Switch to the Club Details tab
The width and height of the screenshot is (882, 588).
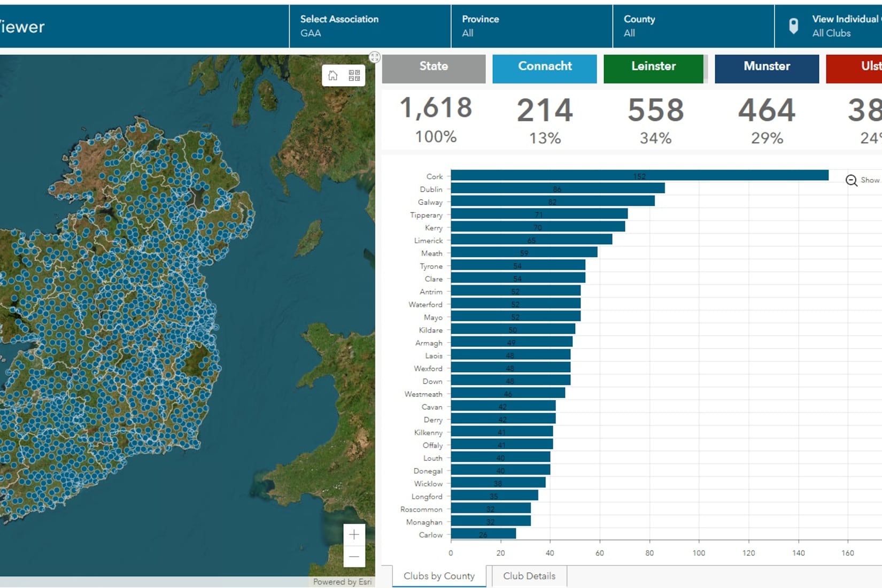coord(529,576)
